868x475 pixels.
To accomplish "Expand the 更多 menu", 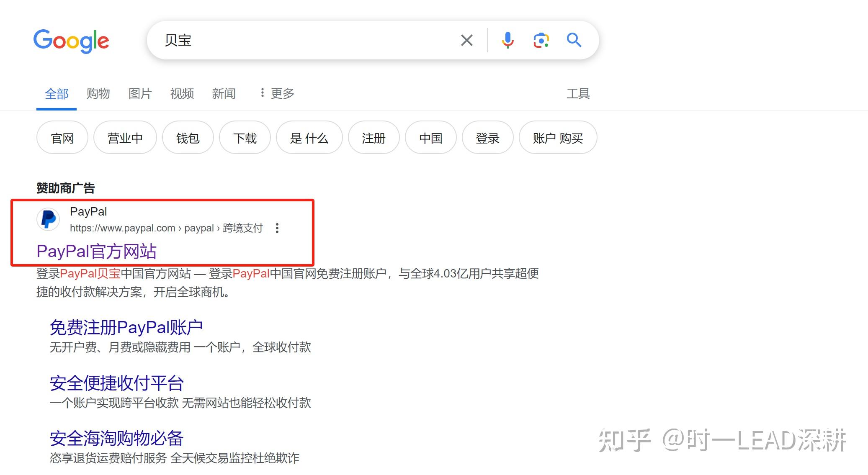I will pos(277,93).
